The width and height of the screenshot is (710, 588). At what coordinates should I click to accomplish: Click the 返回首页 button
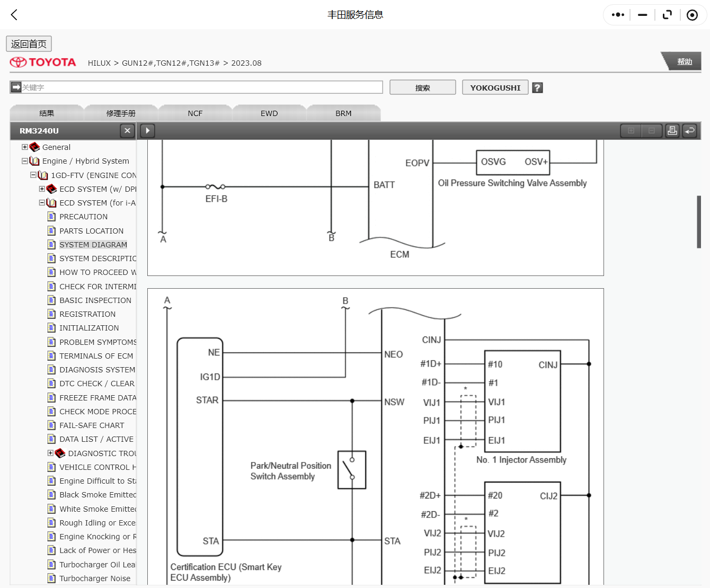(29, 43)
